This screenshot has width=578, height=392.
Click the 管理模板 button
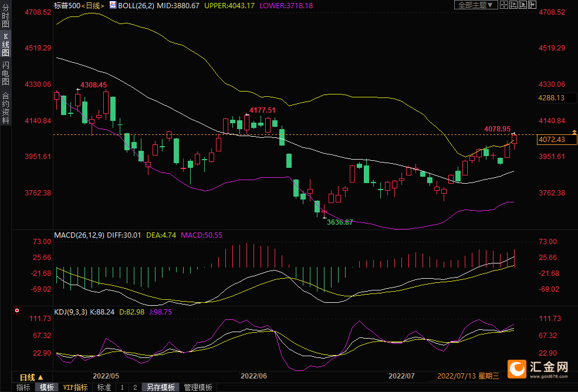click(198, 387)
